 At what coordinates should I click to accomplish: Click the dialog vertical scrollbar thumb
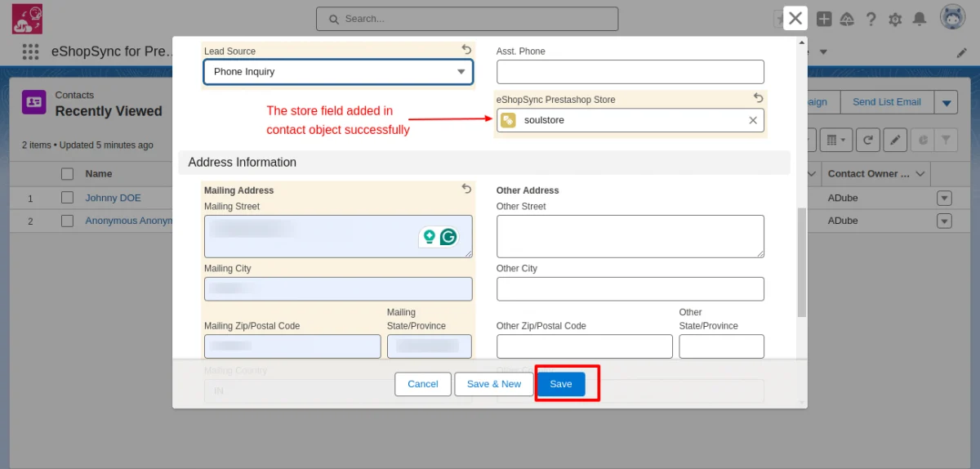(x=802, y=261)
